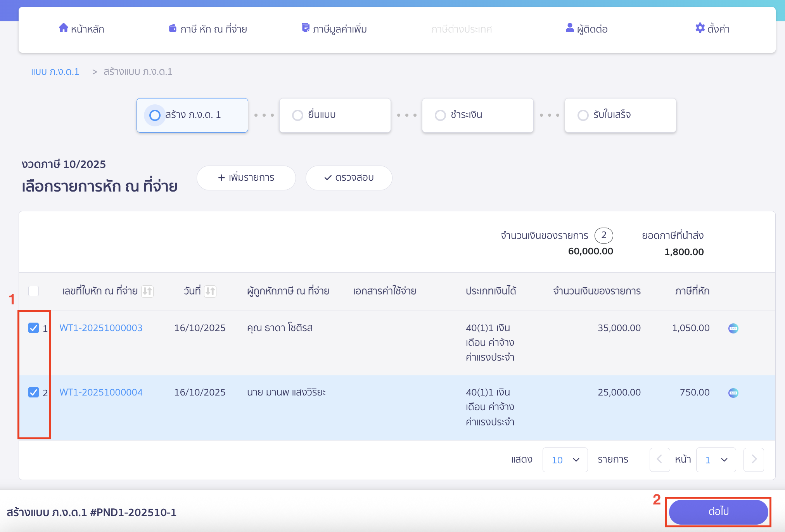Click the home icon in navigation
The height and width of the screenshot is (532, 785).
click(63, 28)
